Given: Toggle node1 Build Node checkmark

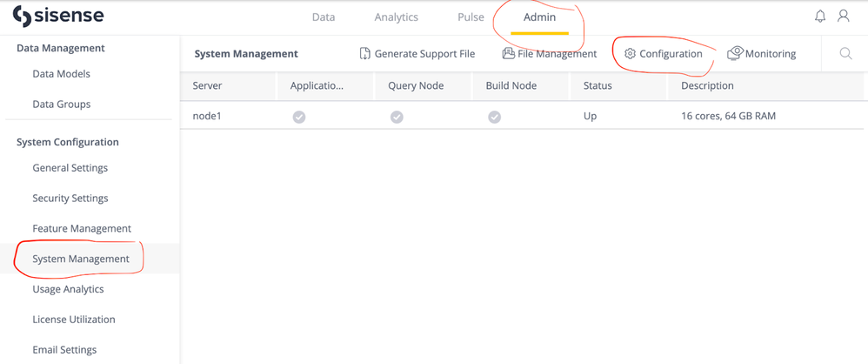Looking at the screenshot, I should pos(494,117).
